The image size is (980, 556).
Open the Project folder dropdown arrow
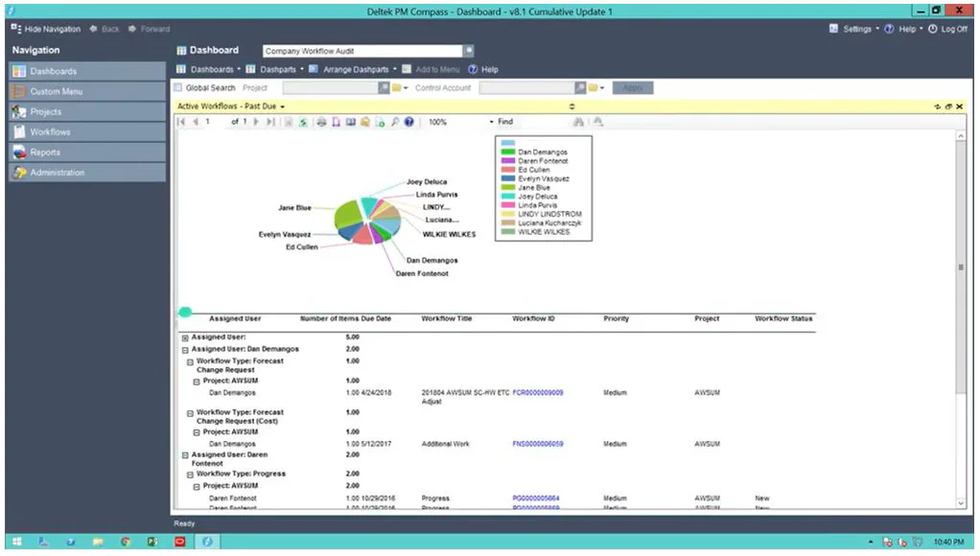click(407, 88)
